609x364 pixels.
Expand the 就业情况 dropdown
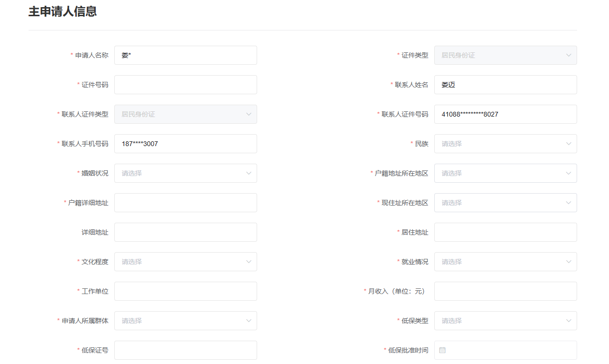506,262
